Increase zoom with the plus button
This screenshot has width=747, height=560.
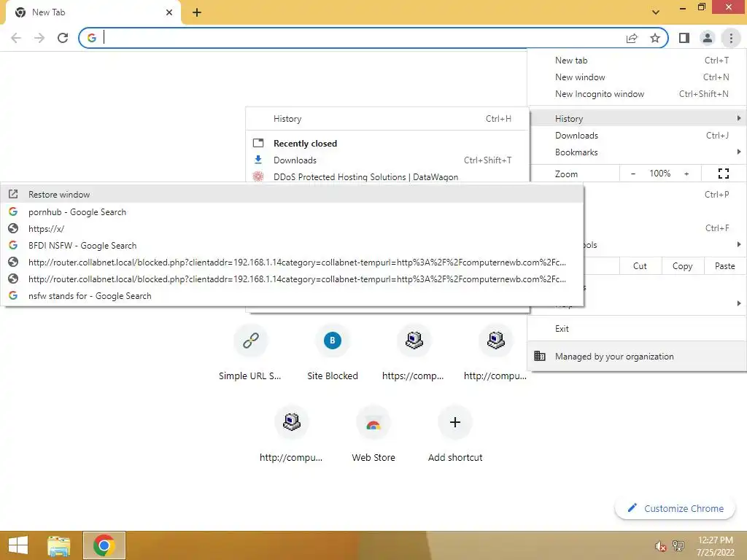(x=686, y=174)
